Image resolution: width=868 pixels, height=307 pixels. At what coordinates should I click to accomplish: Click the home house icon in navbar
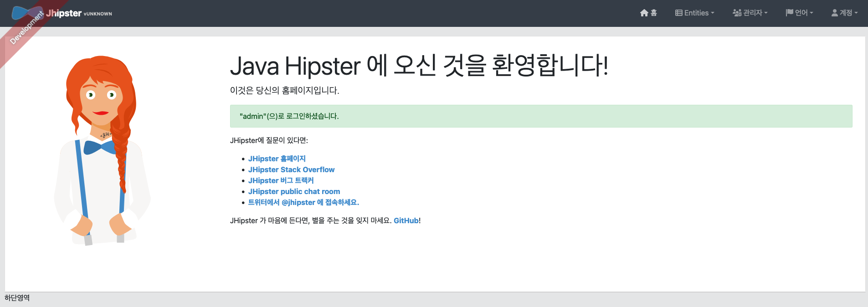click(644, 13)
